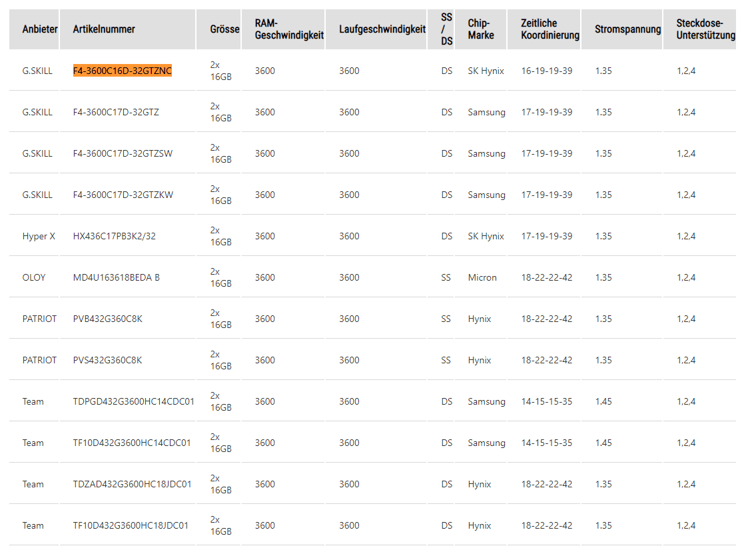Viewport: 756px width, 560px height.
Task: Select part number F4-3600C17D-32GTZKW
Action: [x=123, y=195]
